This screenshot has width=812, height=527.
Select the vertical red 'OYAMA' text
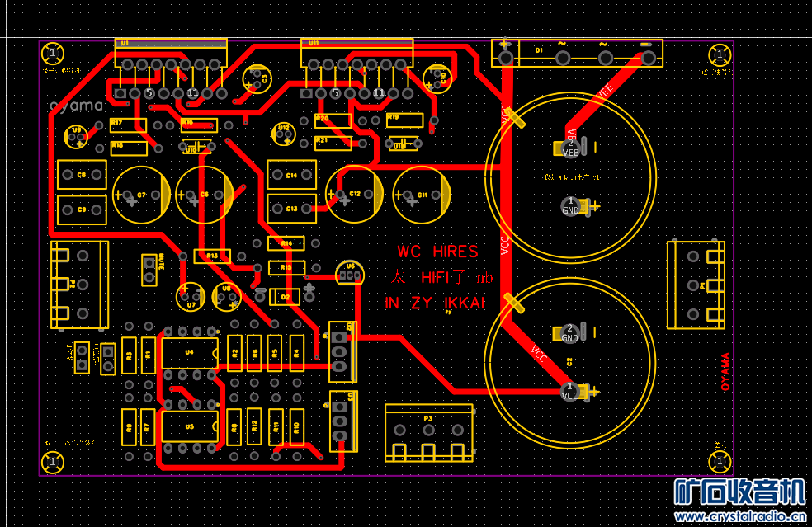[x=725, y=372]
